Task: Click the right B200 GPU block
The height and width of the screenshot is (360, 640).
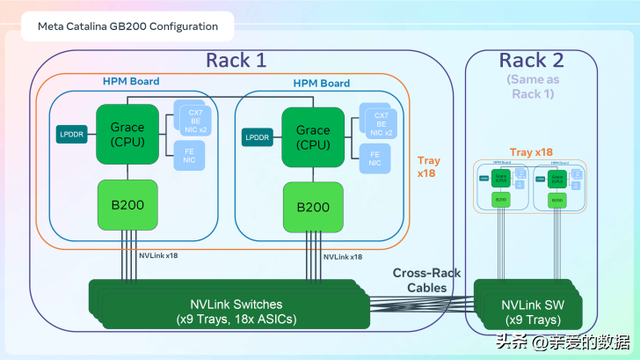Action: pyautogui.click(x=313, y=207)
